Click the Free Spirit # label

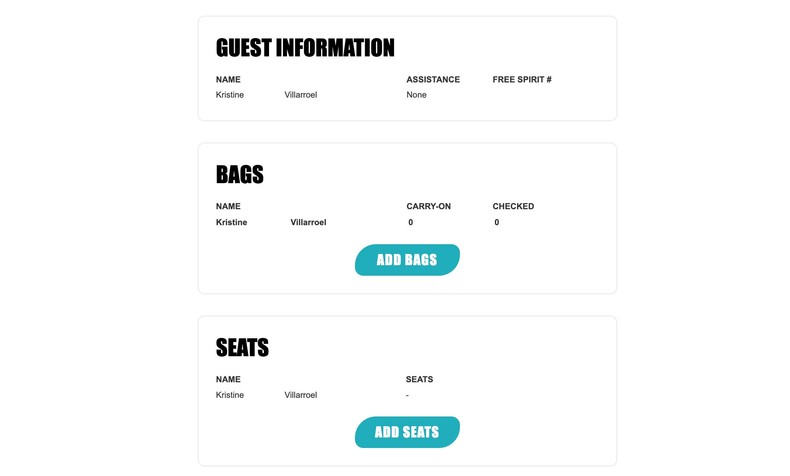coord(522,79)
